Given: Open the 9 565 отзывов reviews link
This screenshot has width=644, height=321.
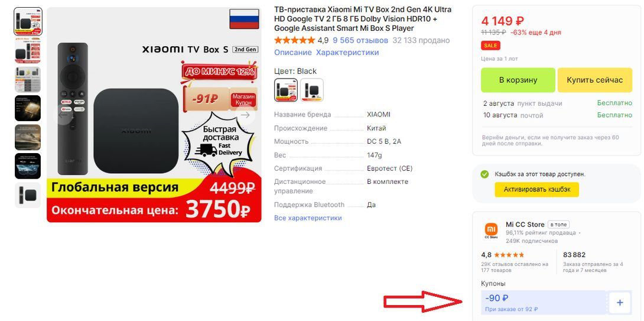Looking at the screenshot, I should 360,40.
